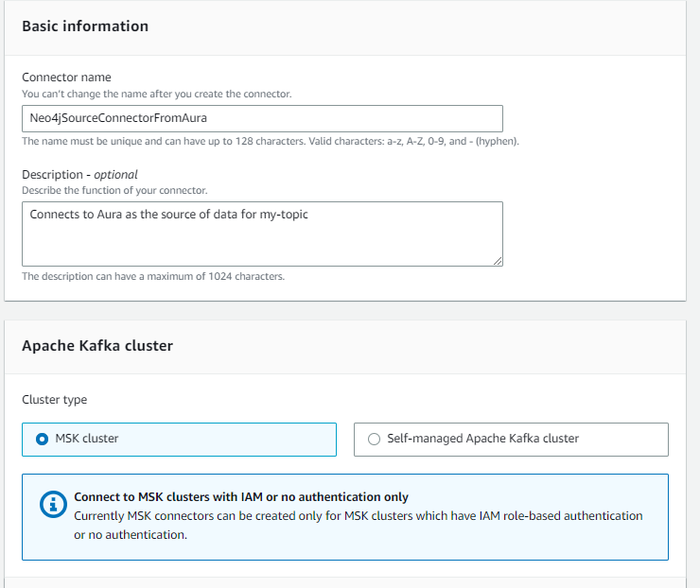The width and height of the screenshot is (700, 588).
Task: Click the hint "You can't change the name"
Action: click(x=157, y=95)
